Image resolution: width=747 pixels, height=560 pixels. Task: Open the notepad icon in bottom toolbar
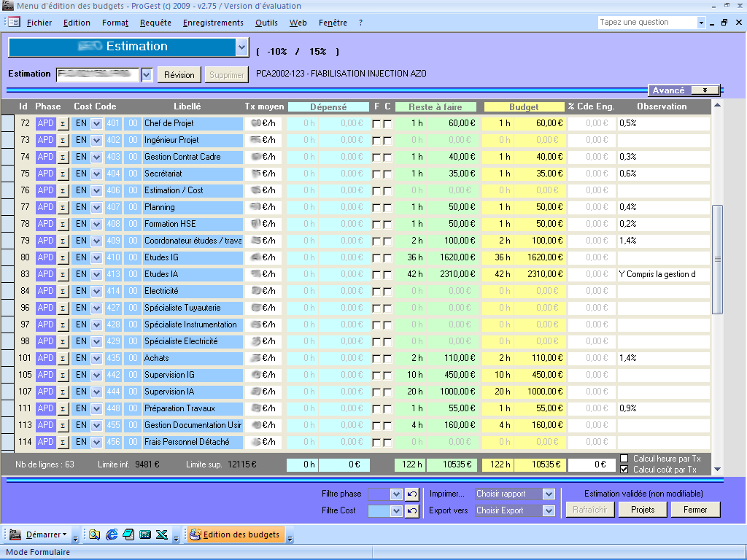tap(128, 534)
